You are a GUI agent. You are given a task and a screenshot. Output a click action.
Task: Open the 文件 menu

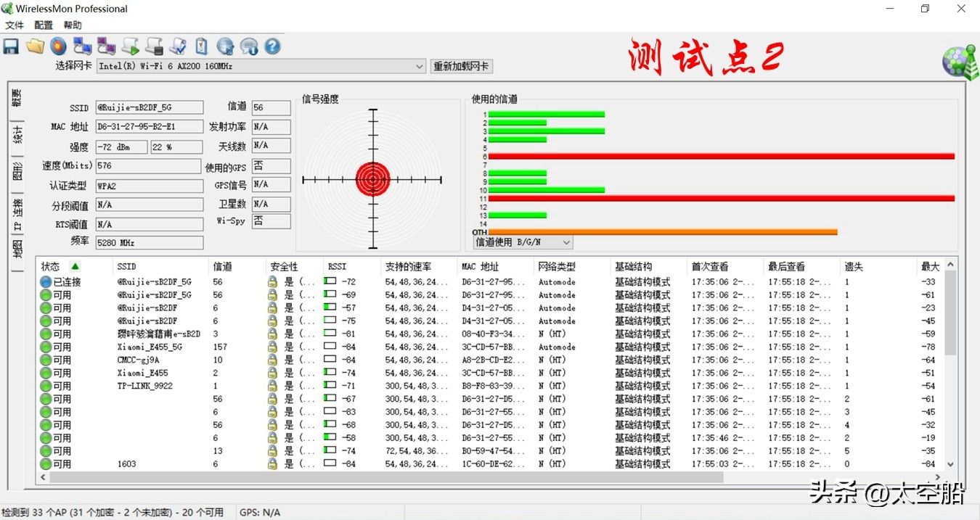point(15,25)
